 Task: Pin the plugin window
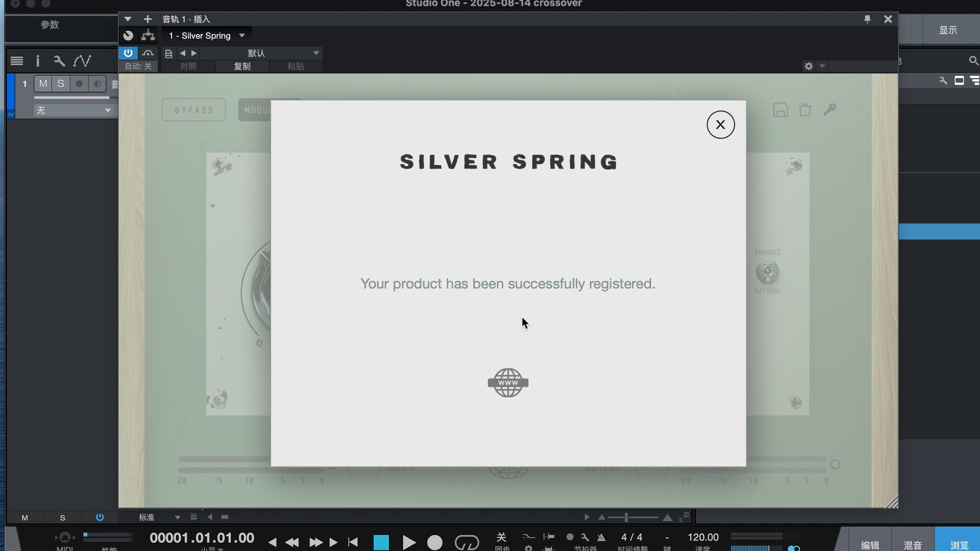coord(867,19)
